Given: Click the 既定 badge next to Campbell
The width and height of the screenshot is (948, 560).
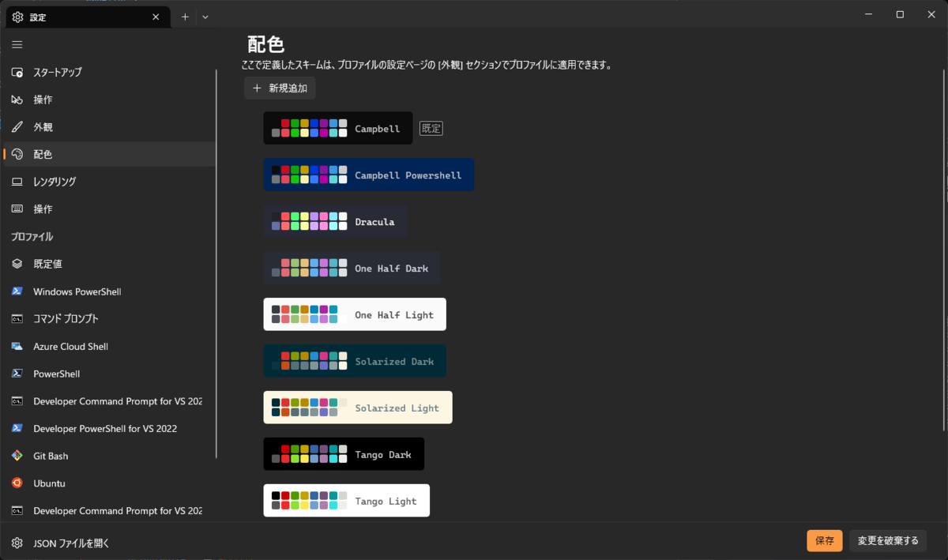Looking at the screenshot, I should [x=431, y=128].
